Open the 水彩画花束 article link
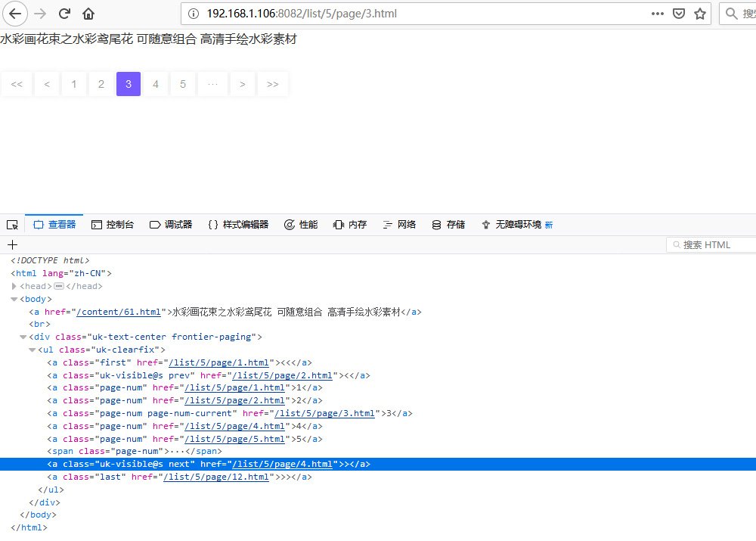 pos(148,39)
